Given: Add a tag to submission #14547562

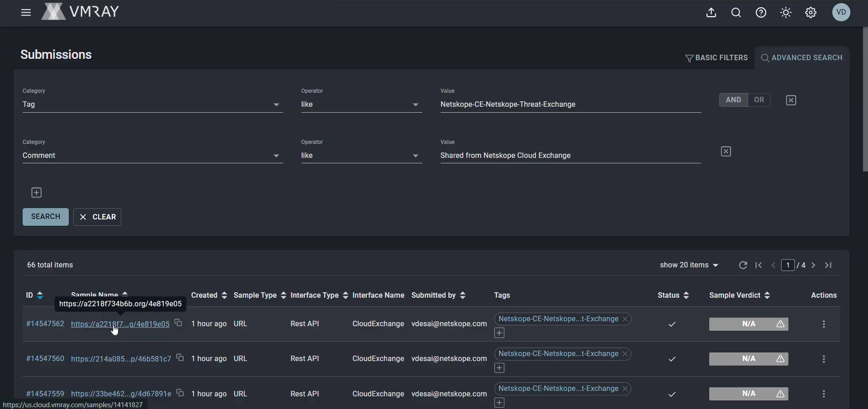Looking at the screenshot, I should 499,333.
